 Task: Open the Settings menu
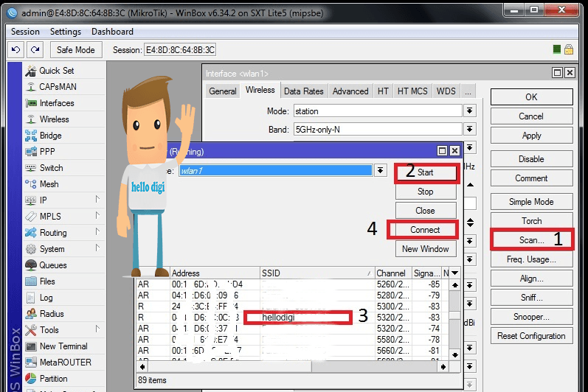click(66, 32)
